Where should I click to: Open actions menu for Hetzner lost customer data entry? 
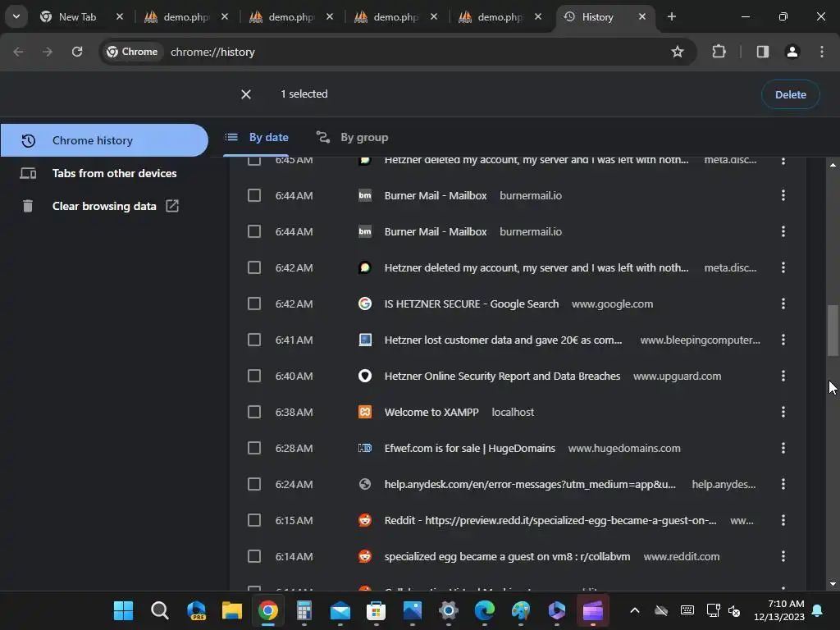click(783, 340)
